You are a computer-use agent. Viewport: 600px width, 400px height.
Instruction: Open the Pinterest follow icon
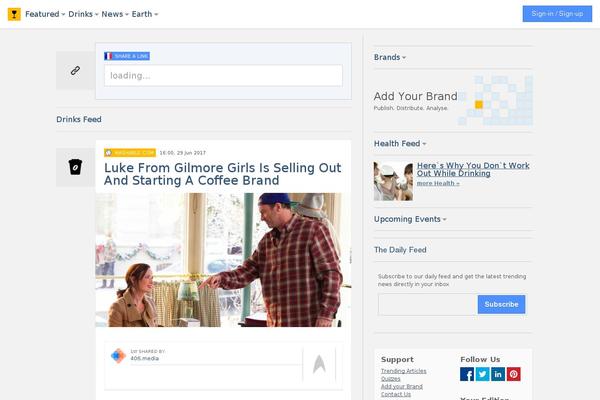pos(514,374)
